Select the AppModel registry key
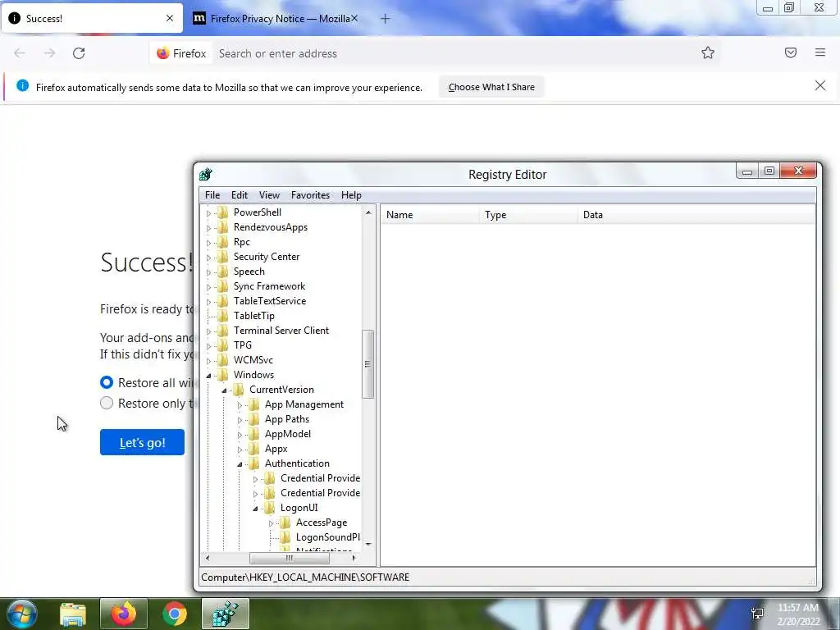Screen dimensions: 840x630 pos(288,434)
